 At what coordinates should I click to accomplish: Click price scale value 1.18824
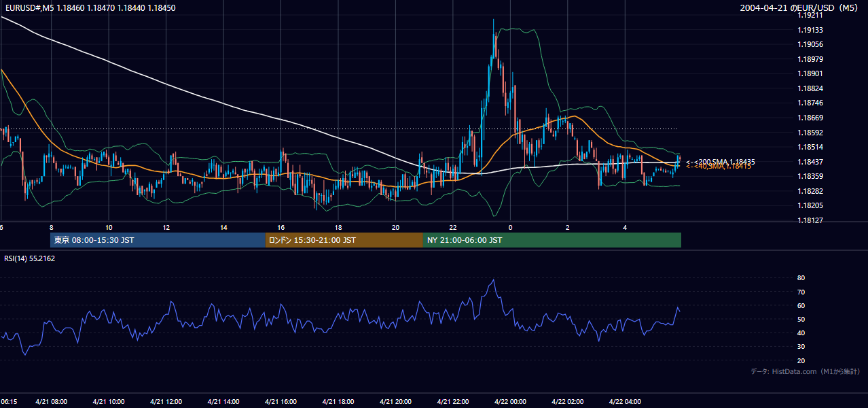[x=810, y=88]
